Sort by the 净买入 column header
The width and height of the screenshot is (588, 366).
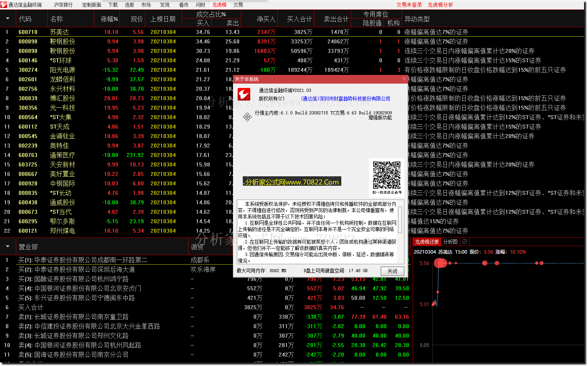(266, 19)
